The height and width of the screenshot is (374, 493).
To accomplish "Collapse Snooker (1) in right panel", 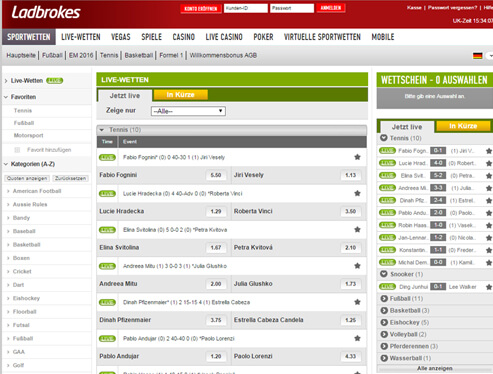I will (384, 274).
